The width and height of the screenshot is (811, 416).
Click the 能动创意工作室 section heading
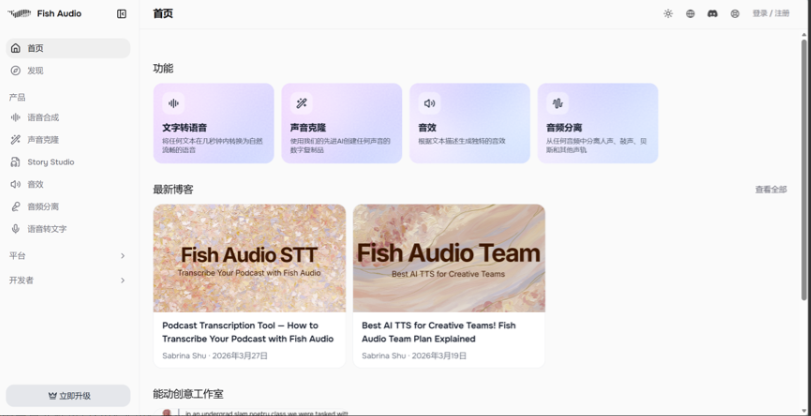pos(188,394)
